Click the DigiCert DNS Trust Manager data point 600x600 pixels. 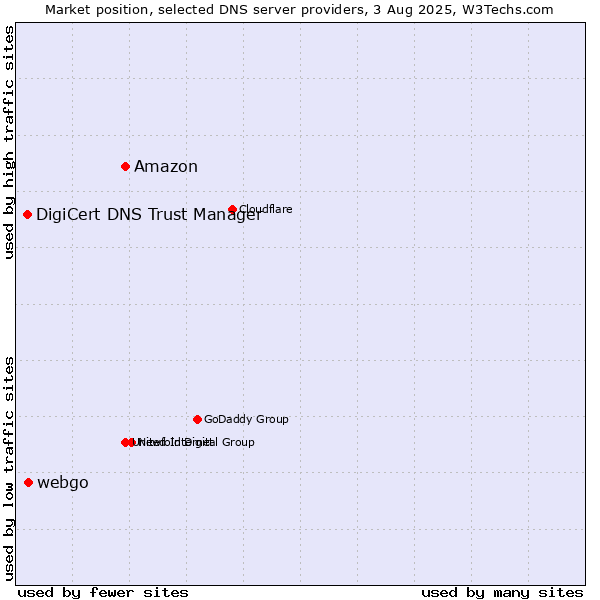[x=28, y=214]
